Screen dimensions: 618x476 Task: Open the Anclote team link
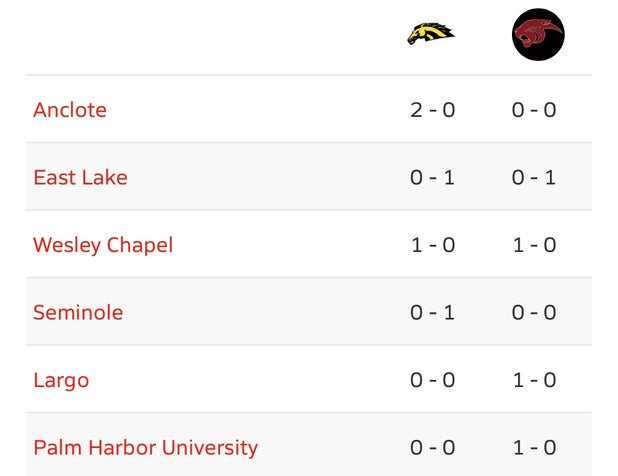70,110
